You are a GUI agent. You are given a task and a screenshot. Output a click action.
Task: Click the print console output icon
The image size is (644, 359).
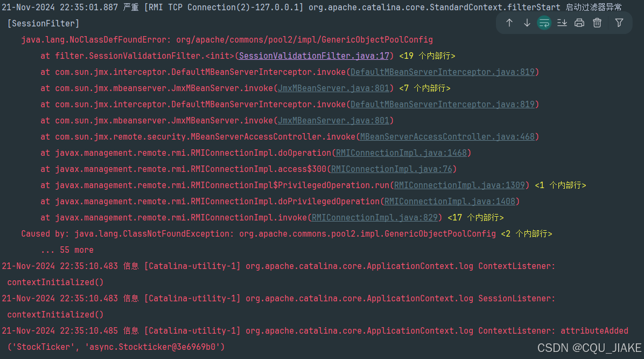(580, 23)
